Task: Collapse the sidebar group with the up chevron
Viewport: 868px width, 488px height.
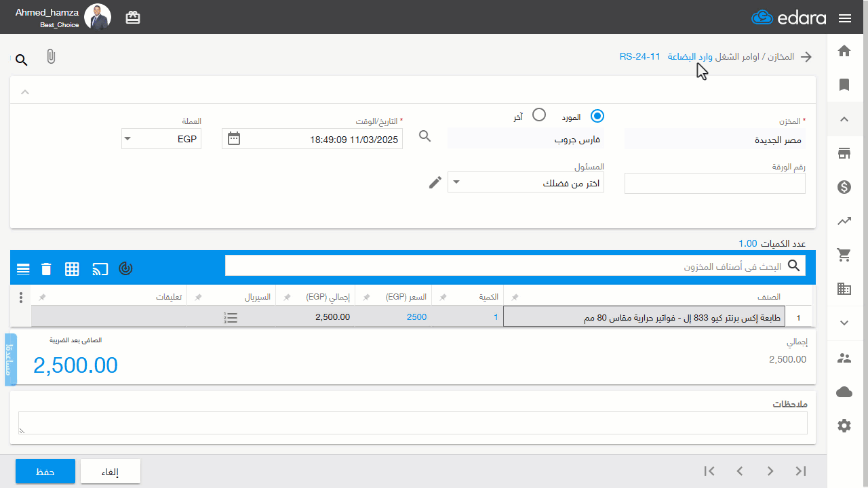Action: (x=844, y=119)
